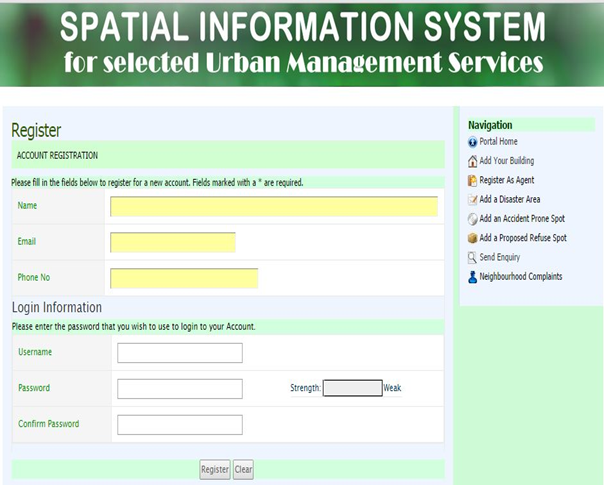
Task: Select the Email text field
Action: point(172,242)
